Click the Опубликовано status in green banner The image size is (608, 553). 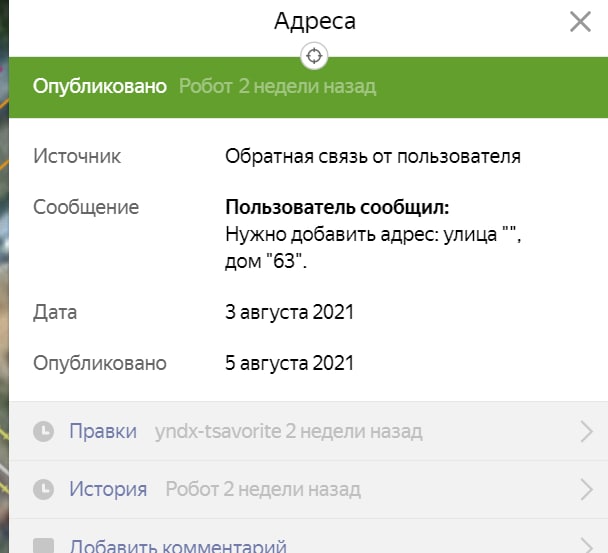[x=100, y=86]
